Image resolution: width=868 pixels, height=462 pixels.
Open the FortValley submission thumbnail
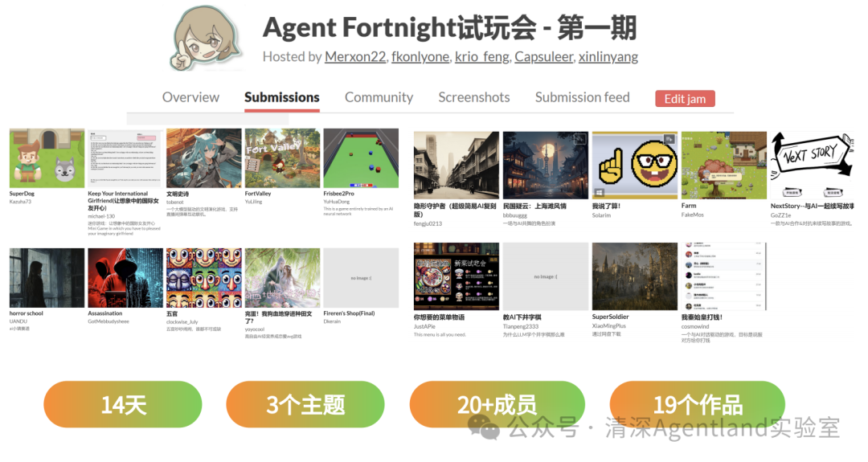coord(282,158)
